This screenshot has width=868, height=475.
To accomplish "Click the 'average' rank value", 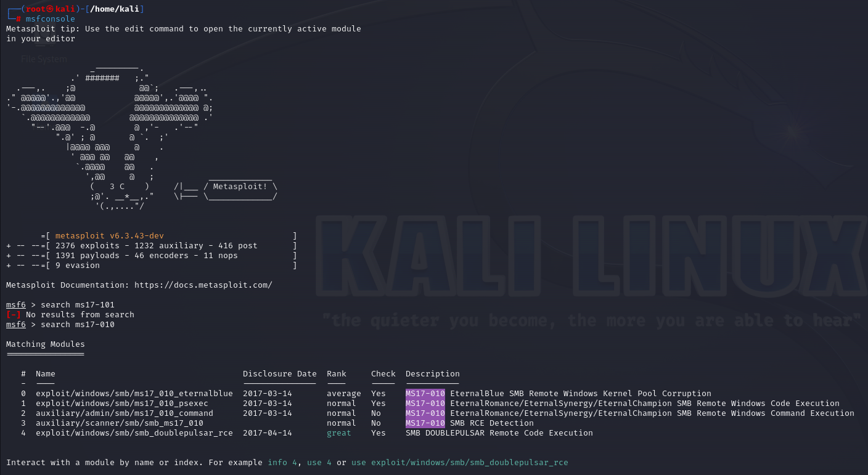I will click(x=344, y=394).
